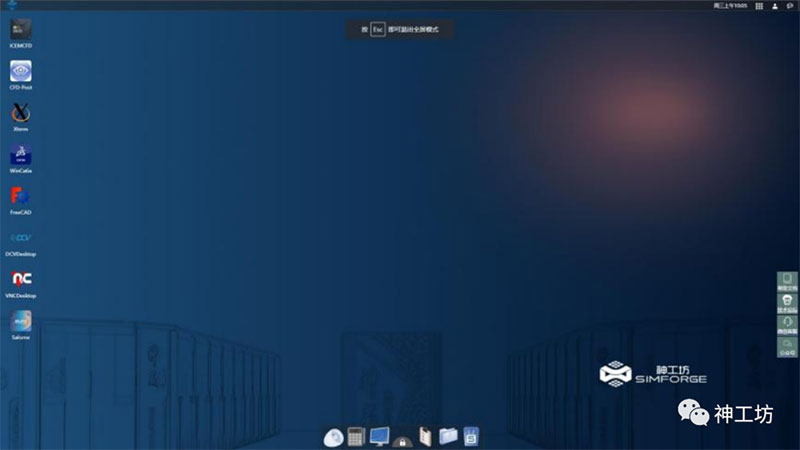
Task: Launch the DCVDesktop shortcut
Action: 21,238
